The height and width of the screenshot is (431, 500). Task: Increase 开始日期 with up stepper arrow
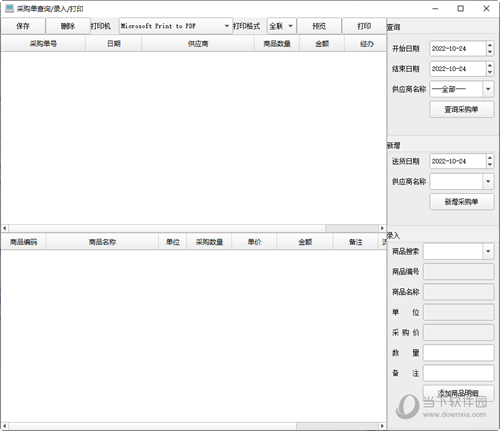(x=490, y=45)
